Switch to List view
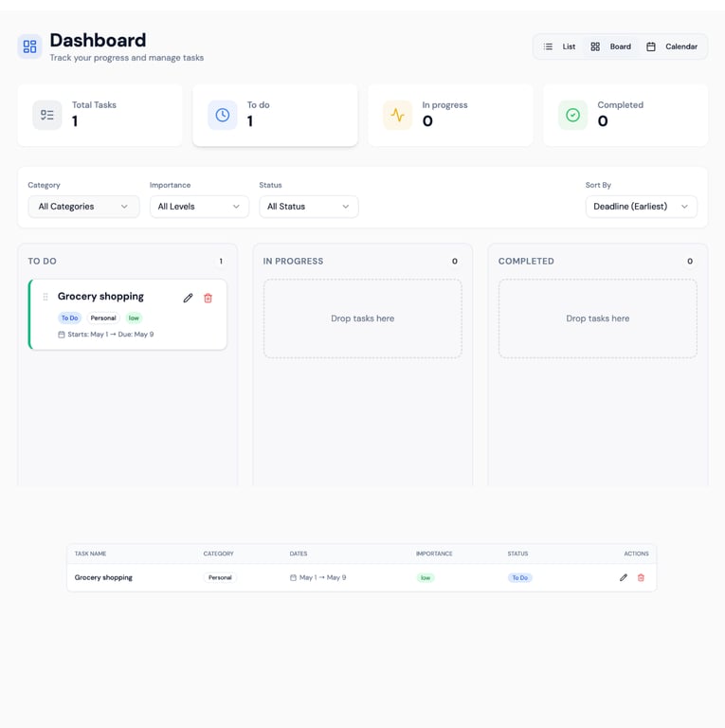This screenshot has height=728, width=725. (x=559, y=46)
